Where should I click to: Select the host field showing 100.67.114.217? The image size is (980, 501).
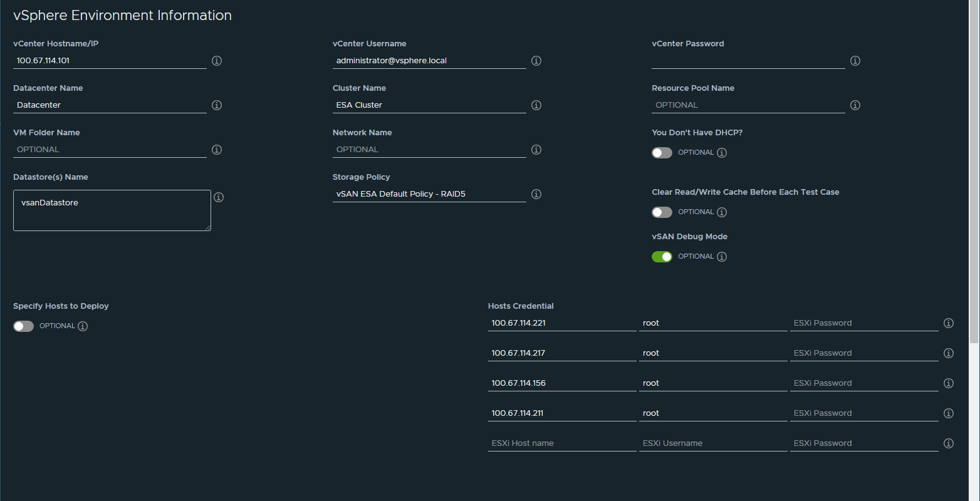click(x=562, y=353)
